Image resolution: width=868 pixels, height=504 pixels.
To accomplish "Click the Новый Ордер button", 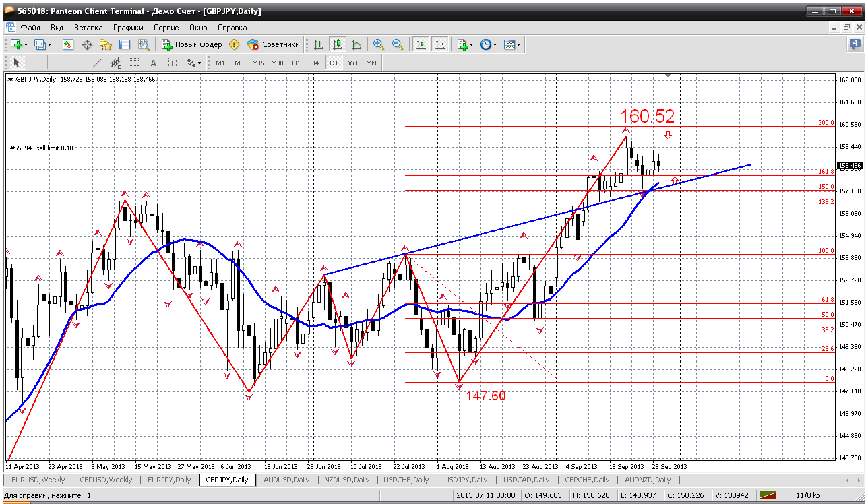I will pyautogui.click(x=193, y=44).
